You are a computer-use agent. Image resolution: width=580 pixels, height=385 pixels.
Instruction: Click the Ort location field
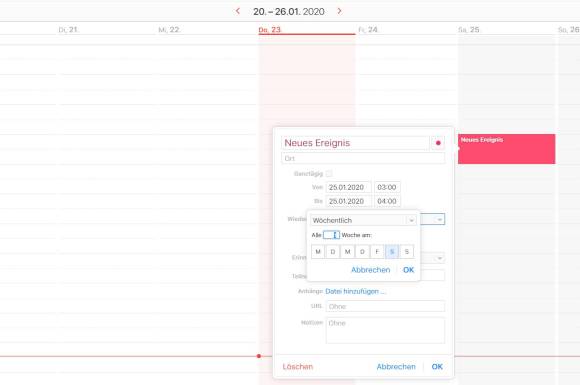pos(363,158)
